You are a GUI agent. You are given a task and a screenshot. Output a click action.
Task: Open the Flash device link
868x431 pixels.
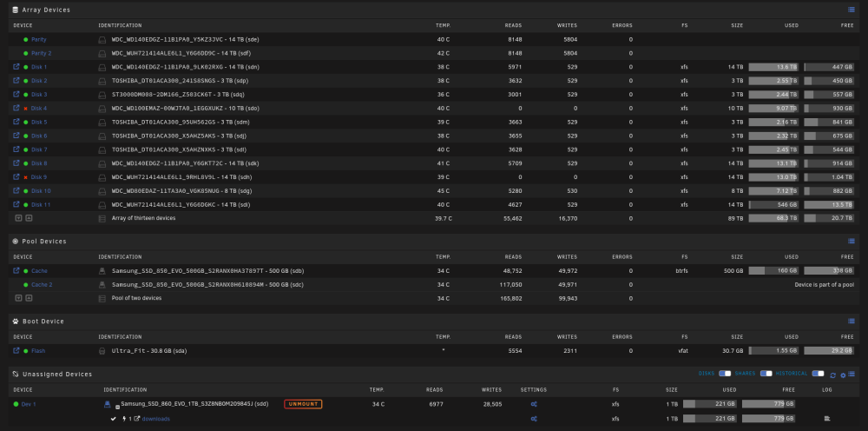(x=38, y=351)
